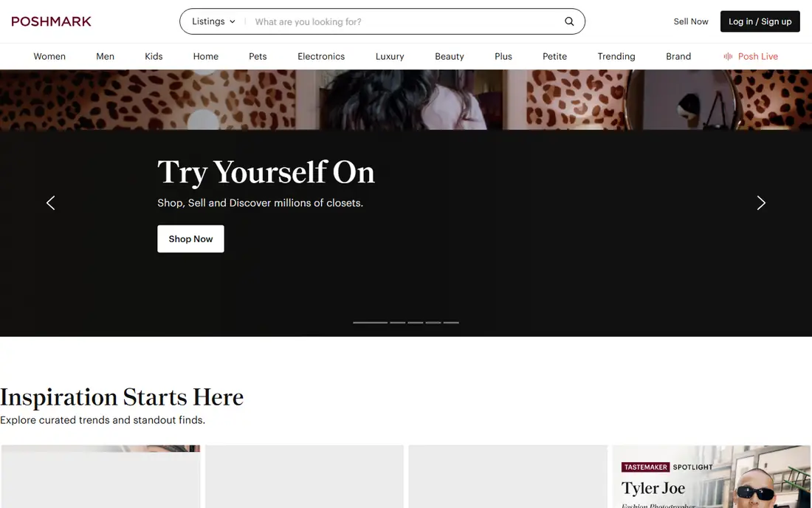Screen dimensions: 812x508
Task: Click the Poshmark logo
Action: click(x=51, y=21)
